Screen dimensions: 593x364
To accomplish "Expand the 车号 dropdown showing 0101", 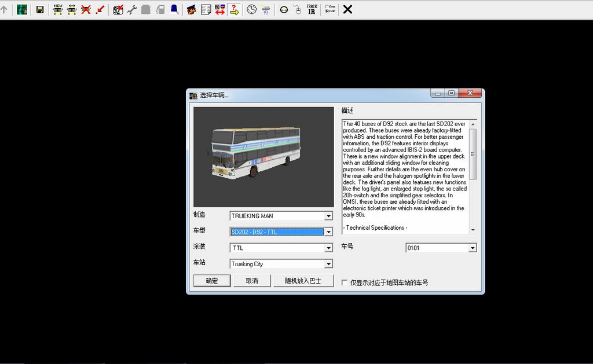I will click(472, 248).
